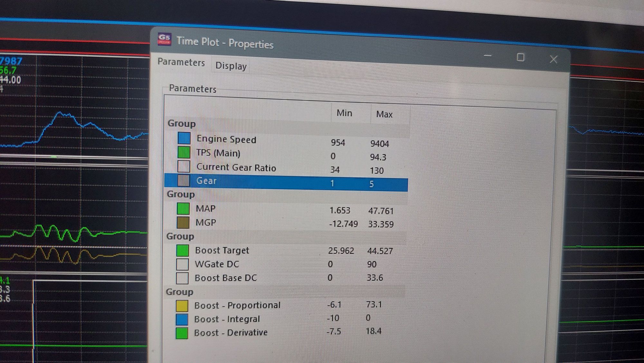Open the Parameters tab
This screenshot has height=363, width=644.
181,62
